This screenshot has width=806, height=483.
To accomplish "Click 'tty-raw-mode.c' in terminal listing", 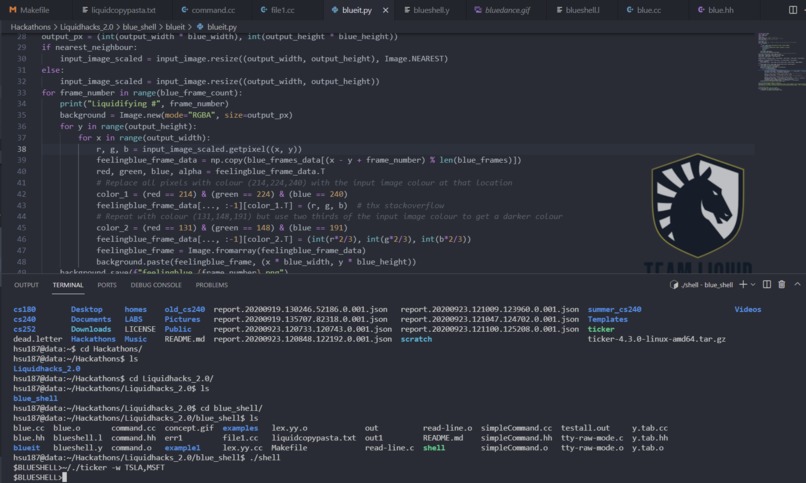I will [592, 438].
